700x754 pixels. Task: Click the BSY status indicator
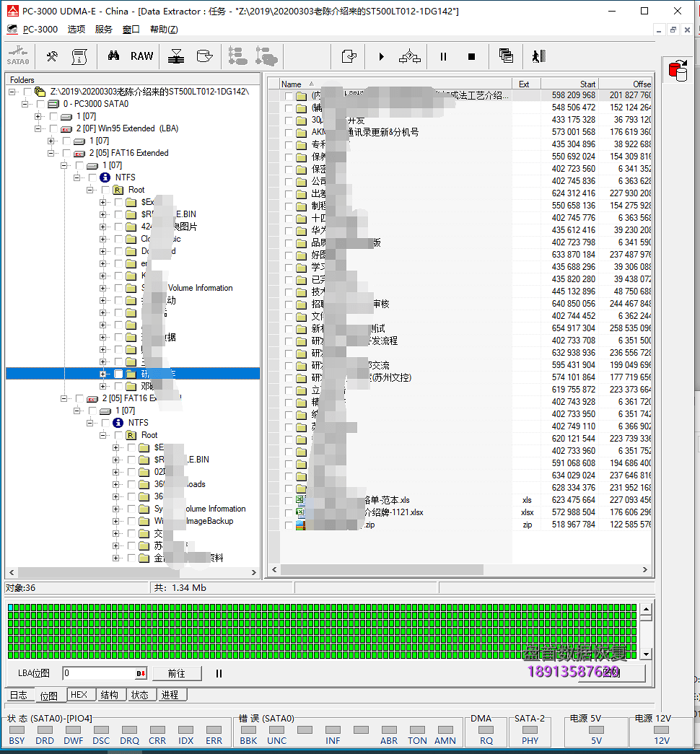(x=17, y=730)
